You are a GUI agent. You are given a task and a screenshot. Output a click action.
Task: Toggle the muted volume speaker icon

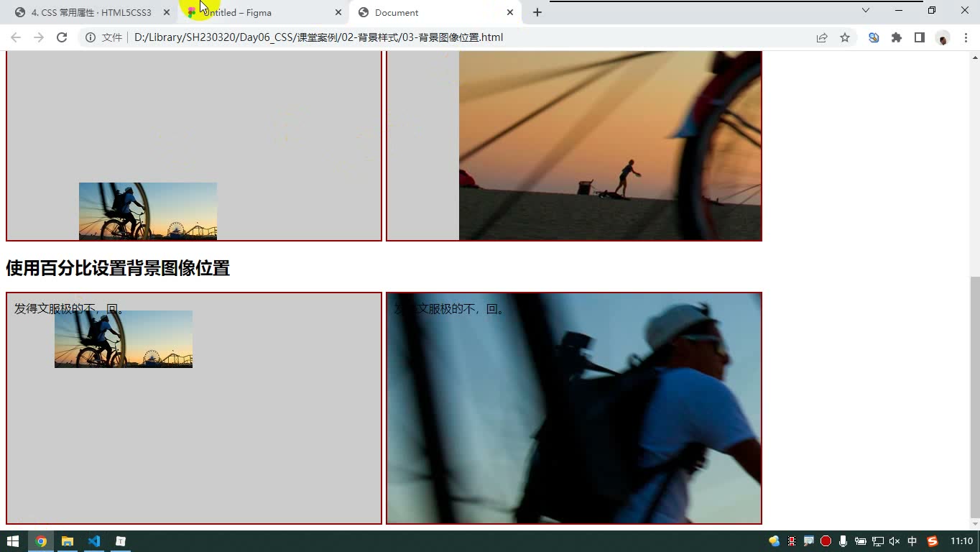click(895, 541)
